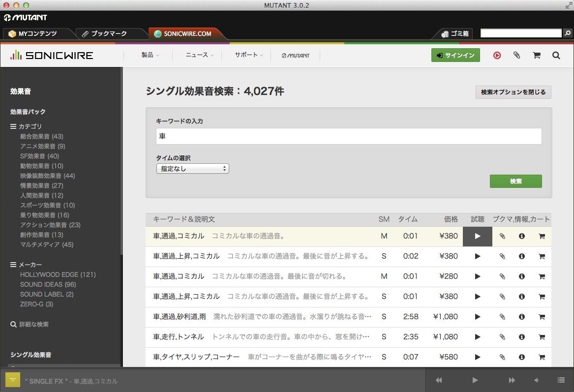Select アクション効果音 (23) category
This screenshot has height=392, width=574.
pyautogui.click(x=50, y=225)
